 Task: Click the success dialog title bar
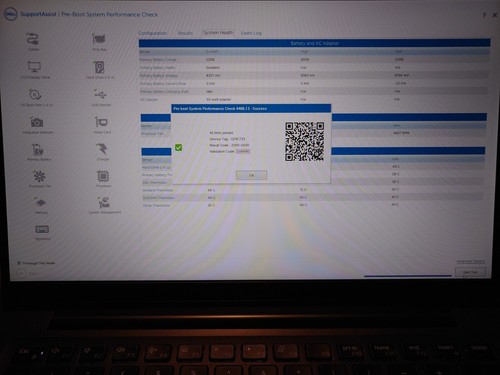(x=251, y=108)
